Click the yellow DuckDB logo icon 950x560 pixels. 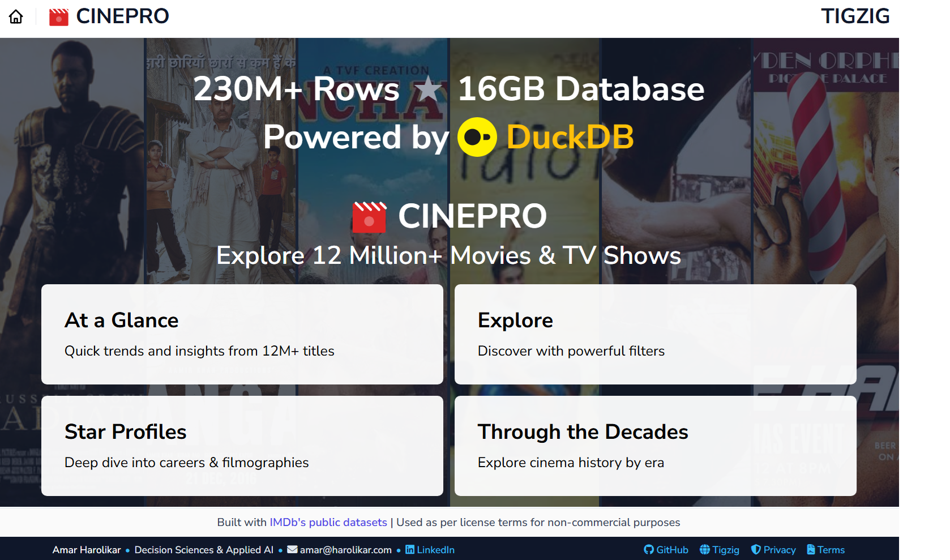(x=476, y=136)
